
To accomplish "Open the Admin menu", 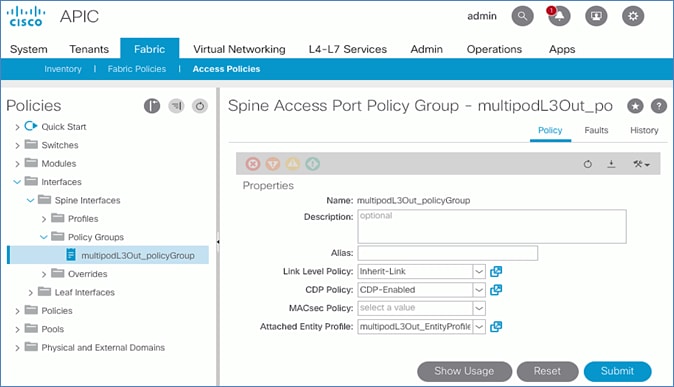I will coord(426,49).
